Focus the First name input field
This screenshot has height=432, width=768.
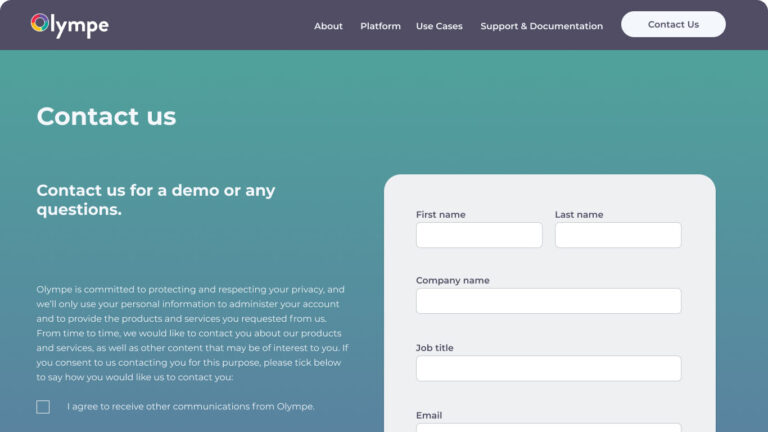pos(479,235)
